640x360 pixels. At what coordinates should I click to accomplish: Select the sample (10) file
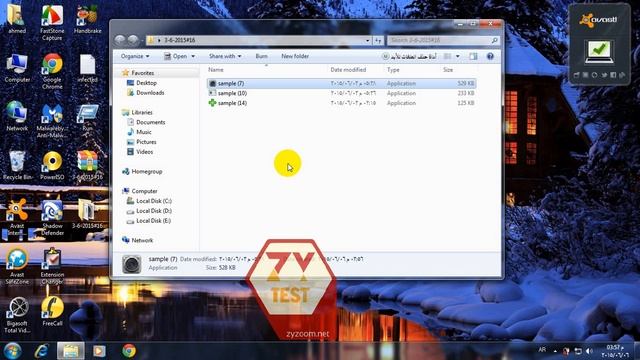point(341,93)
